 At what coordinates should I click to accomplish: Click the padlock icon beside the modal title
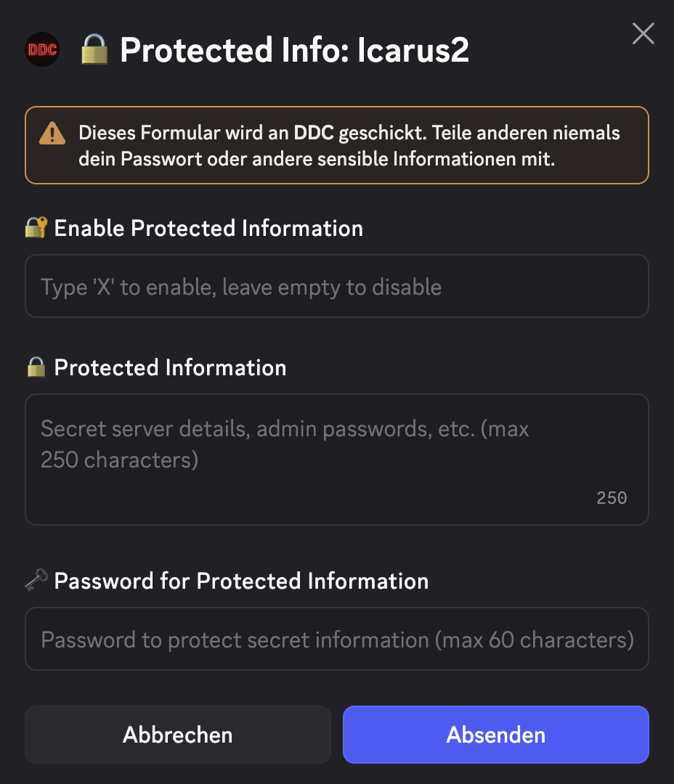pos(93,49)
